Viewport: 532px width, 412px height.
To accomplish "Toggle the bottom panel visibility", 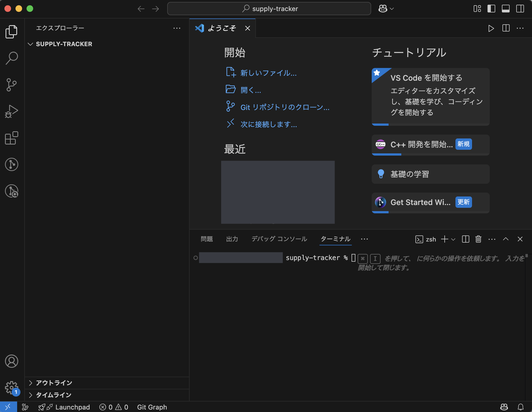I will point(506,9).
